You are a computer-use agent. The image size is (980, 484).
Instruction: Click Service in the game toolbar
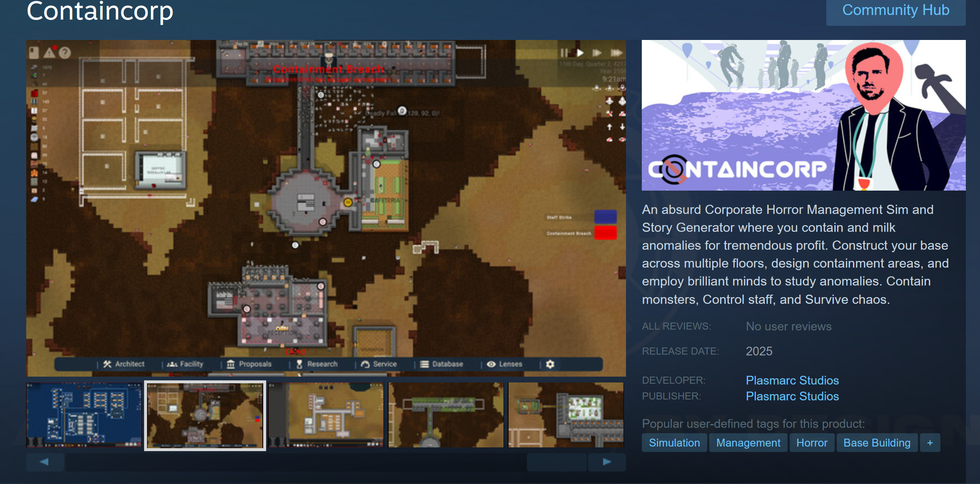pyautogui.click(x=379, y=364)
